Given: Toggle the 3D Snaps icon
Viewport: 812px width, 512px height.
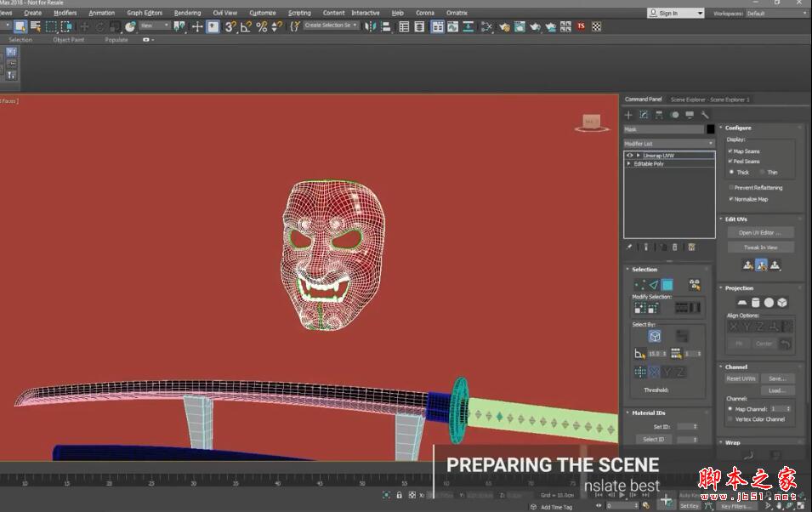Looking at the screenshot, I should tap(230, 26).
